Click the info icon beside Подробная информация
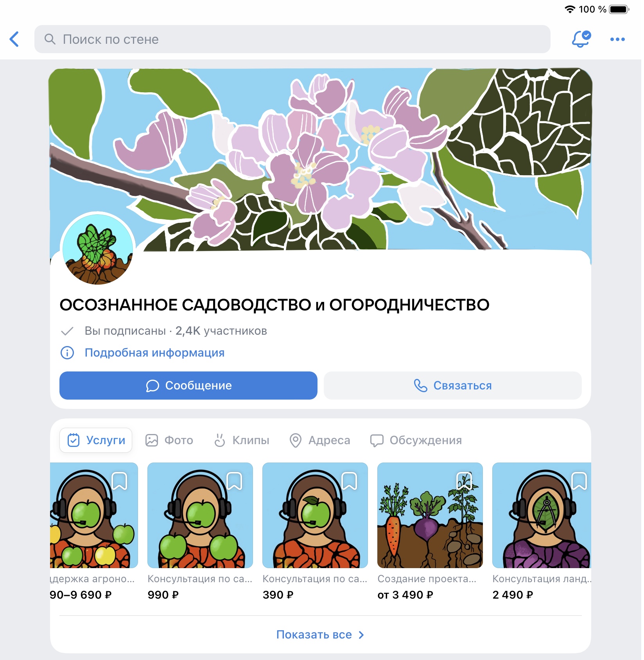644x660 pixels. coord(67,353)
